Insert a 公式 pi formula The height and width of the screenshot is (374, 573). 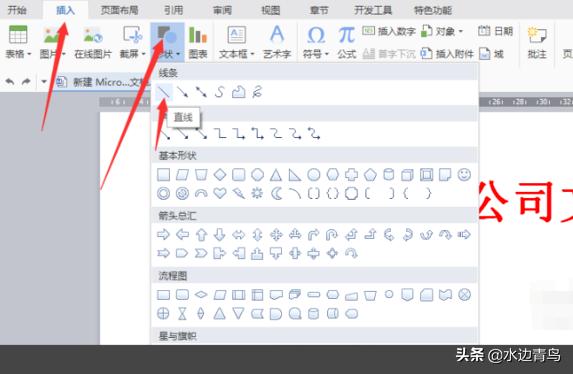[346, 42]
